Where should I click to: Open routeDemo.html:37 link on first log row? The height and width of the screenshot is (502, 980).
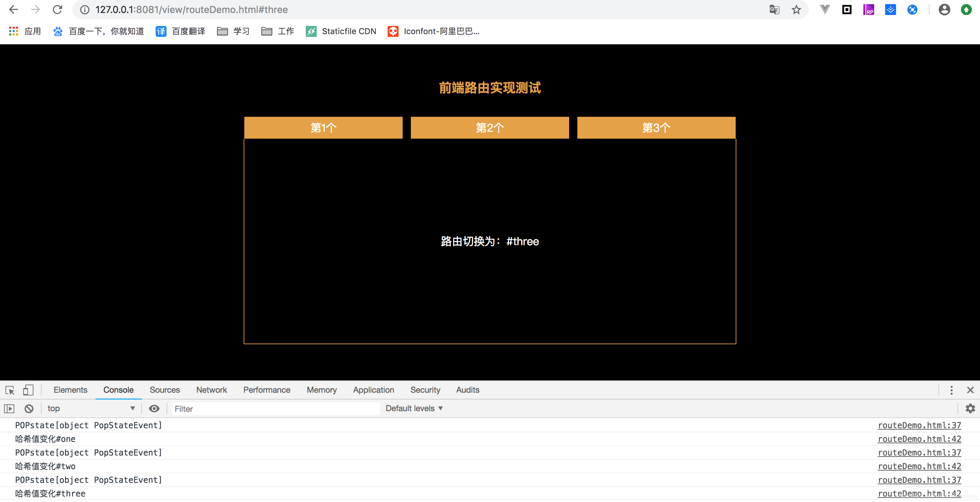click(920, 426)
